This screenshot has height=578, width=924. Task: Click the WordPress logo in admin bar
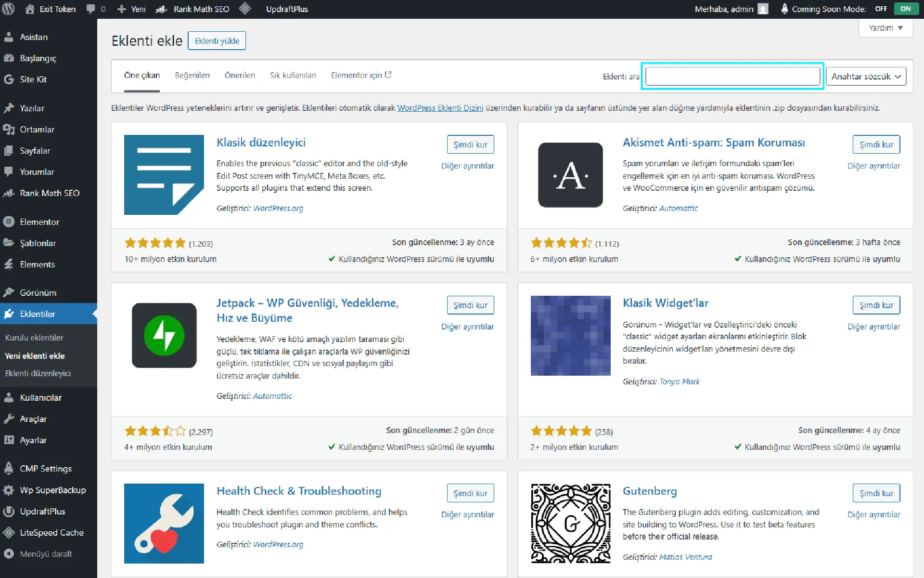tap(9, 9)
